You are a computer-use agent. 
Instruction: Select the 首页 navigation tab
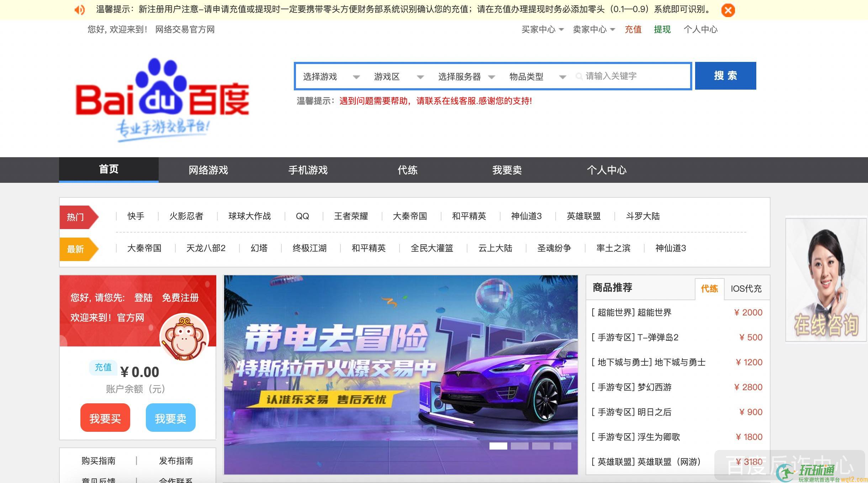(x=109, y=170)
